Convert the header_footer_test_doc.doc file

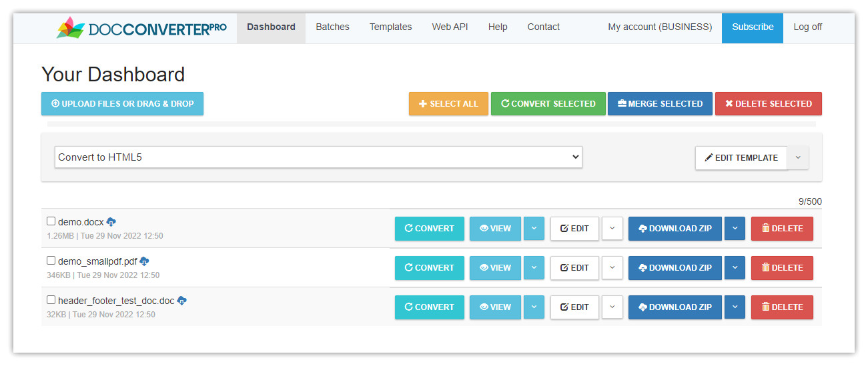click(430, 307)
